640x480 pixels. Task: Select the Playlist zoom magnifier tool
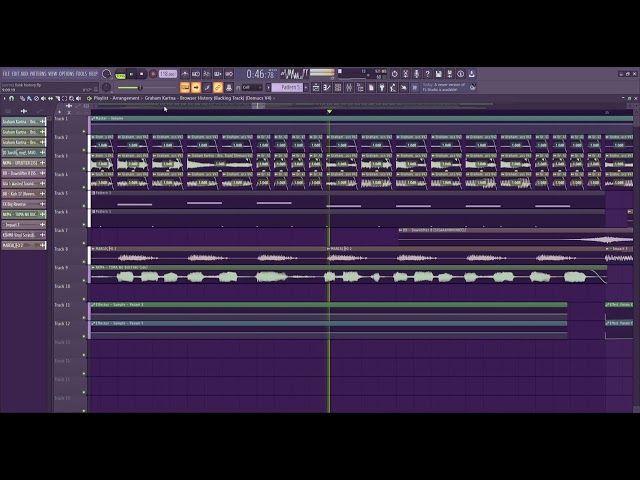pos(71,98)
